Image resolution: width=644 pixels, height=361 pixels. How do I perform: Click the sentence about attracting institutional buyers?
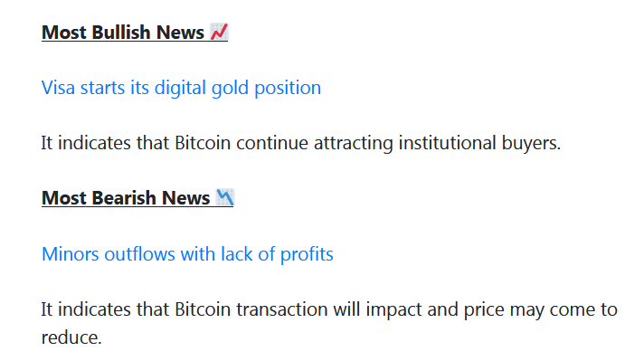tap(301, 143)
